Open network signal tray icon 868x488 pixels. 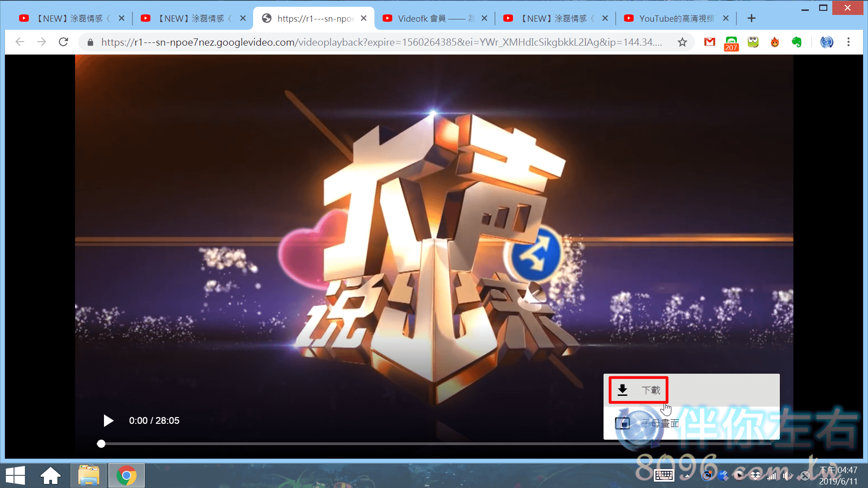tap(772, 475)
